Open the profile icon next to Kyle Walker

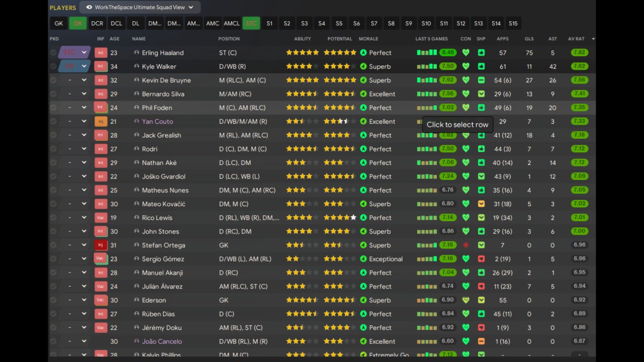136,66
